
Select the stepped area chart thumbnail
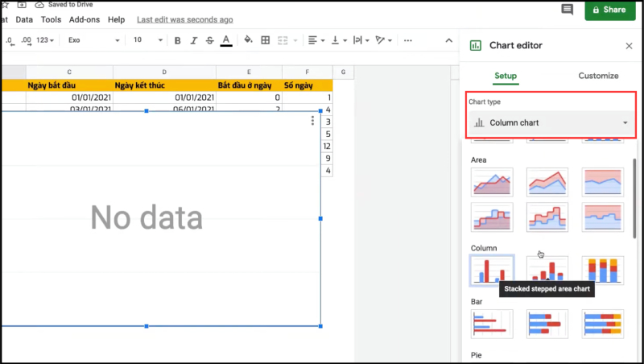[492, 217]
